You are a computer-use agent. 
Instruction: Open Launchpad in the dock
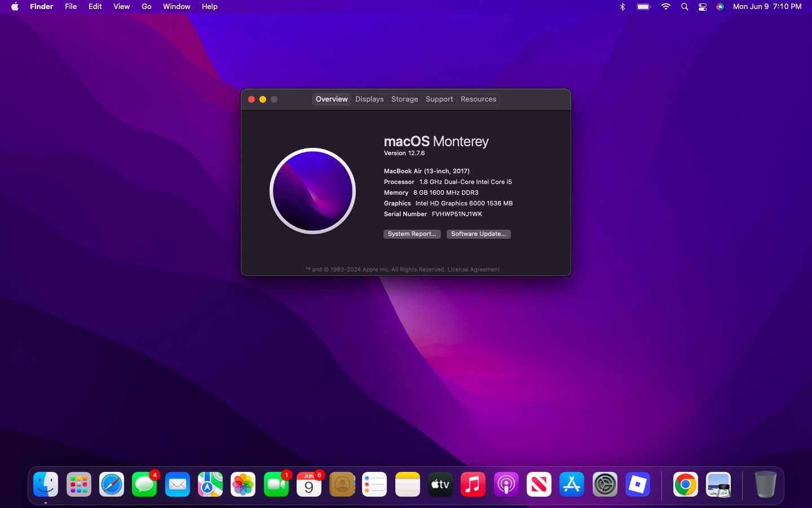79,484
